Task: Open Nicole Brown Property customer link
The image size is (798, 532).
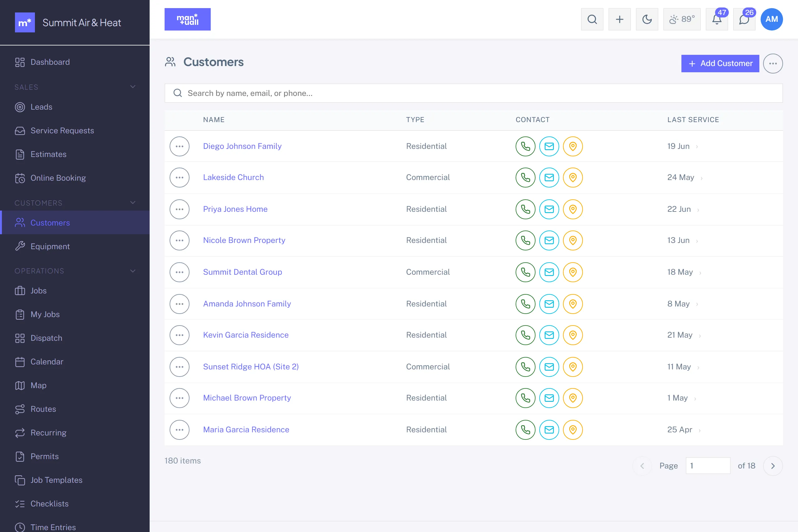Action: (x=244, y=240)
